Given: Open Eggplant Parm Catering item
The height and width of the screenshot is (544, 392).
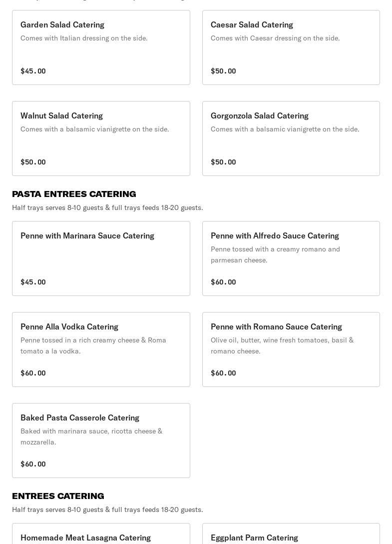Looking at the screenshot, I should point(254,537).
